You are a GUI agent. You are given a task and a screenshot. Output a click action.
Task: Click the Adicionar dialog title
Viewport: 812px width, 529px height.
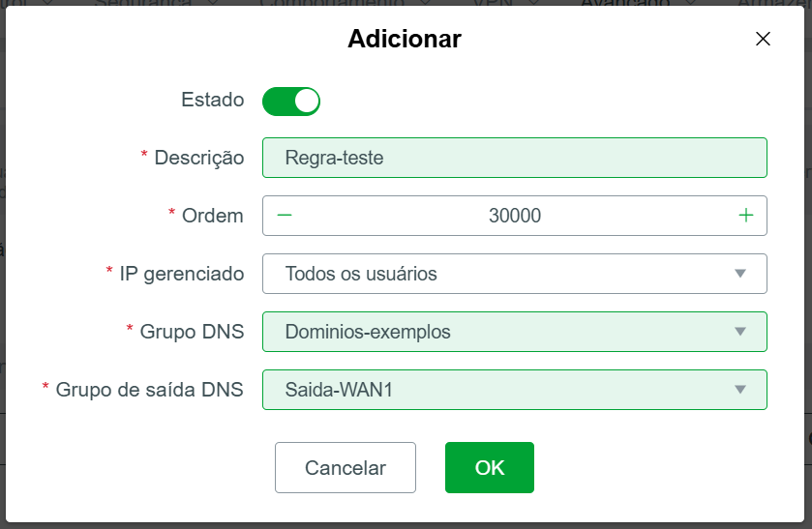point(405,39)
